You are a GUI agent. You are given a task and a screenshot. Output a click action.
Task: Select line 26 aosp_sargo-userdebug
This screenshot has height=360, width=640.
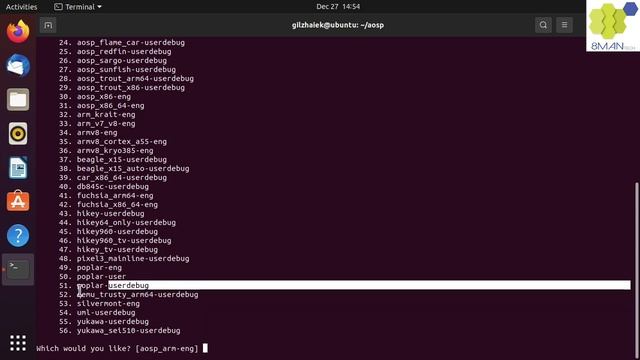pyautogui.click(x=113, y=60)
